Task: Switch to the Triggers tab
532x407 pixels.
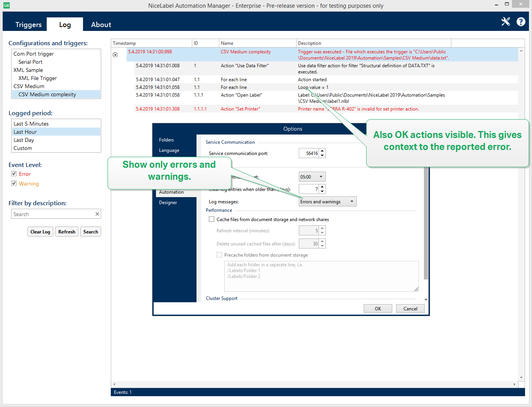Action: (28, 24)
